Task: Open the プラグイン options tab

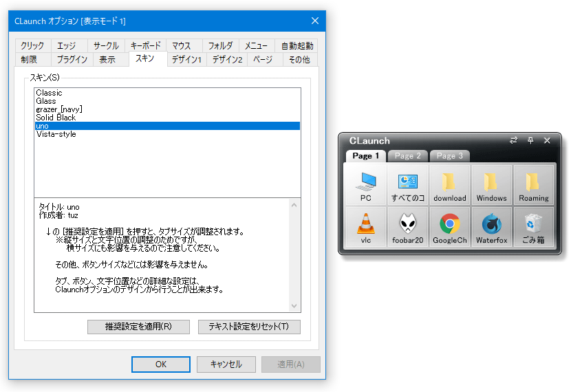Action: (72, 60)
